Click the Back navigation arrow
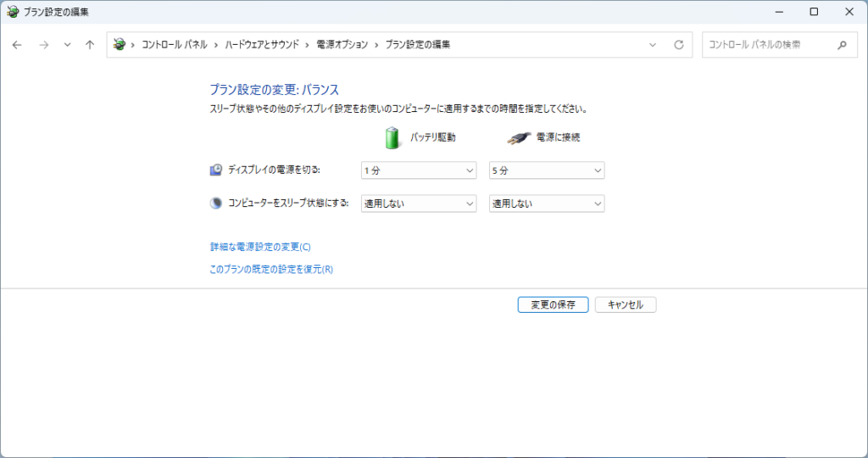This screenshot has height=458, width=868. 17,45
